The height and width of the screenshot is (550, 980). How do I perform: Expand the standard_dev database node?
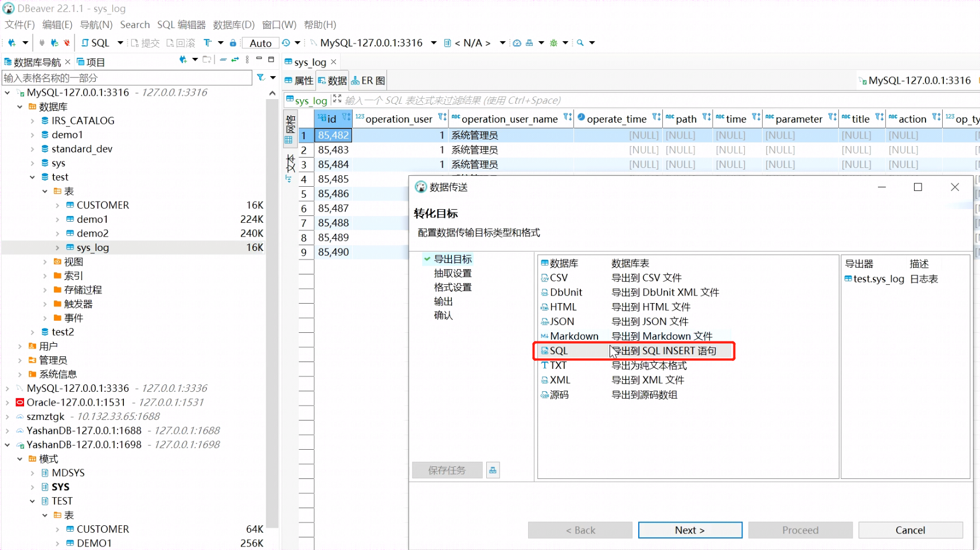pyautogui.click(x=32, y=149)
